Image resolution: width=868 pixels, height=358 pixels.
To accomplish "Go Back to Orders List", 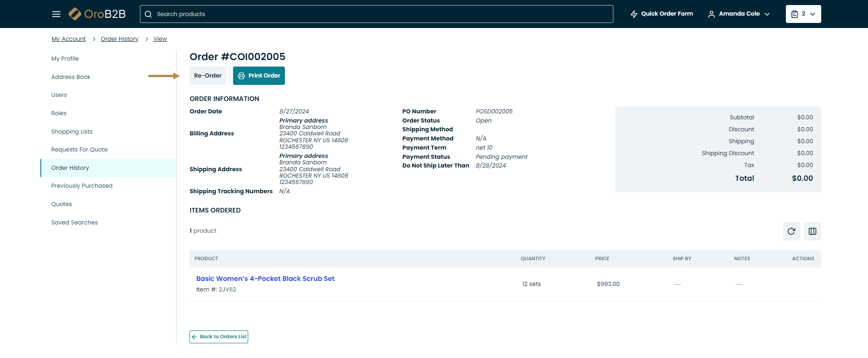I will [x=219, y=337].
